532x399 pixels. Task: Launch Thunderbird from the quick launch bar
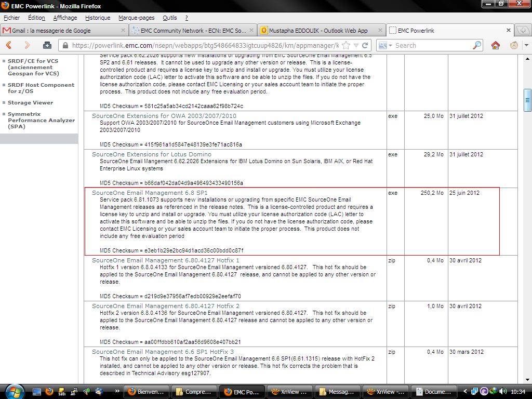click(x=99, y=392)
